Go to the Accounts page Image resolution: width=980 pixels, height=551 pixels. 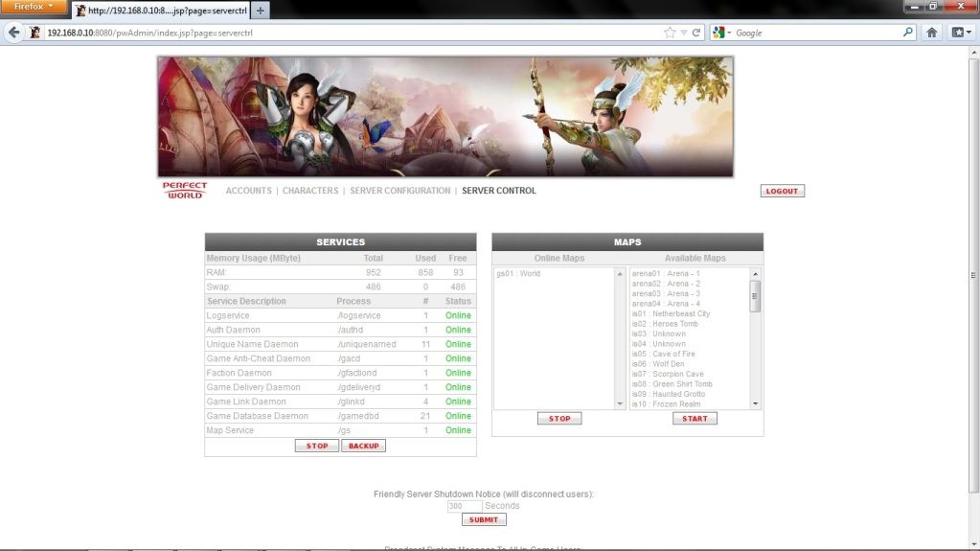(x=248, y=191)
